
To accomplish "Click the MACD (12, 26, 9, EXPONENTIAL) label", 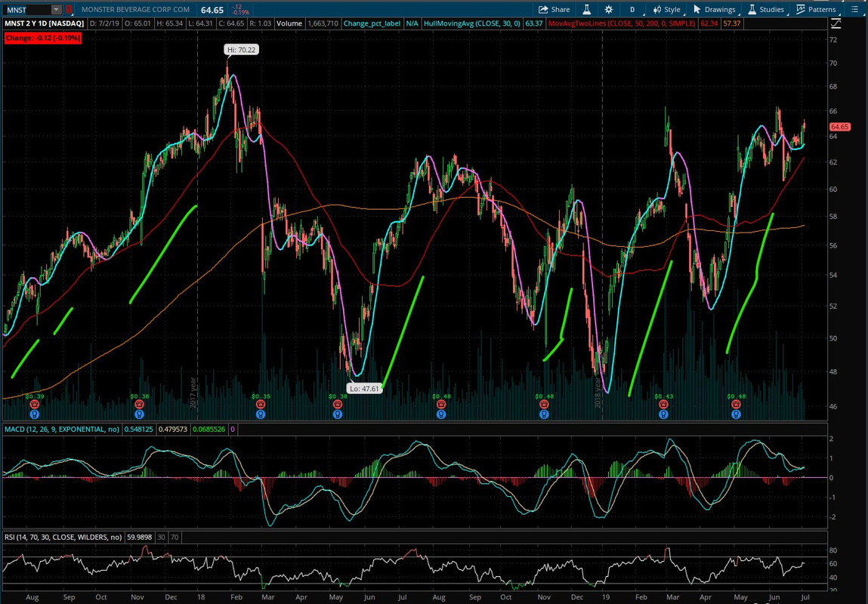I will point(62,429).
